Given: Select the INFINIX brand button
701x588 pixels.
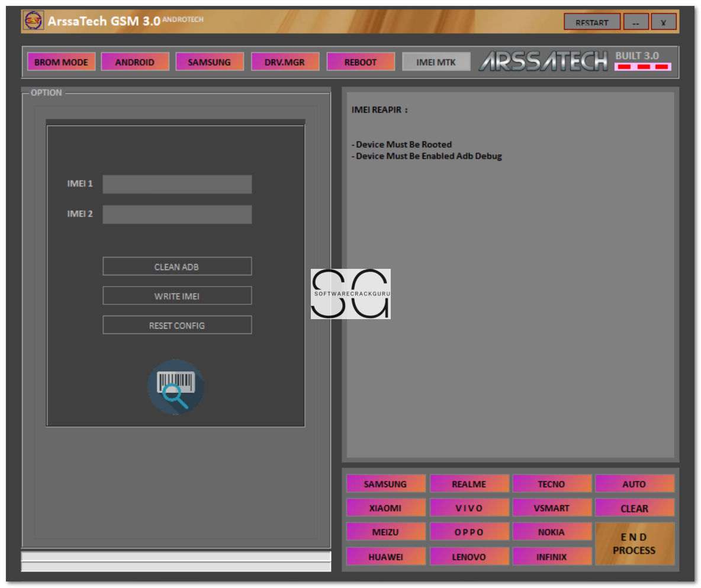Looking at the screenshot, I should (x=552, y=557).
